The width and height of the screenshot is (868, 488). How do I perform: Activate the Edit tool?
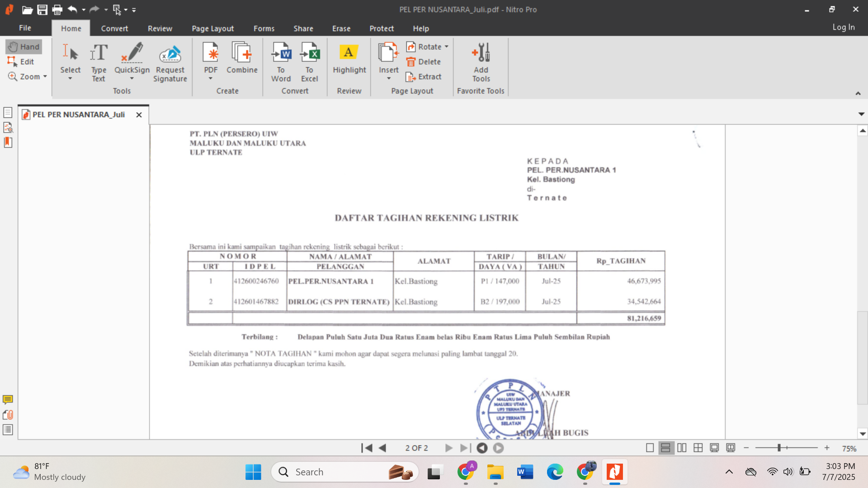21,61
